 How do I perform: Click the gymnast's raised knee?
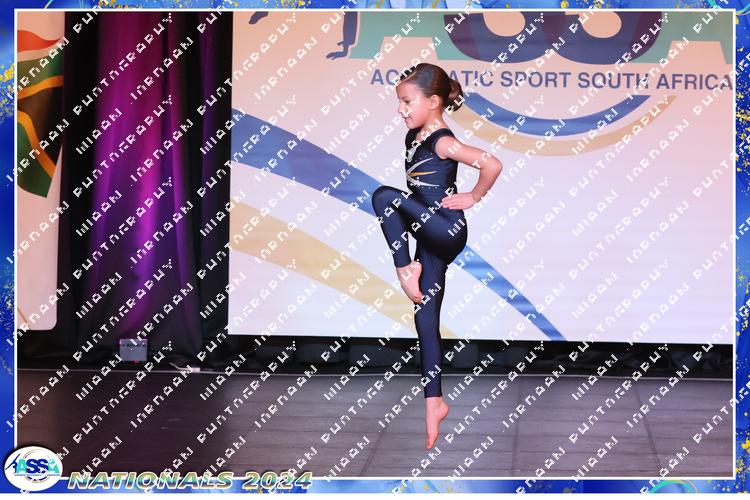coord(383,200)
